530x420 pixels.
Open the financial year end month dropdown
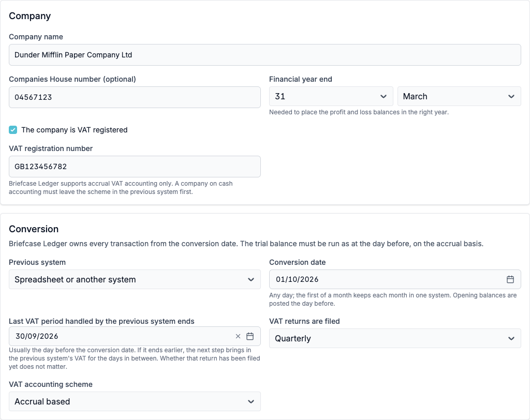(459, 96)
